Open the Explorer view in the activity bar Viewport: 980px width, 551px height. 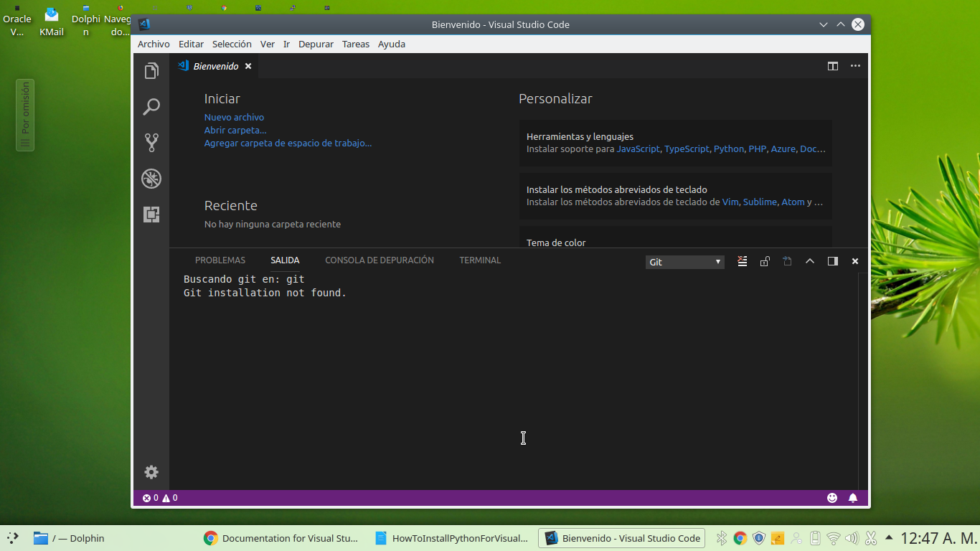[x=151, y=70]
